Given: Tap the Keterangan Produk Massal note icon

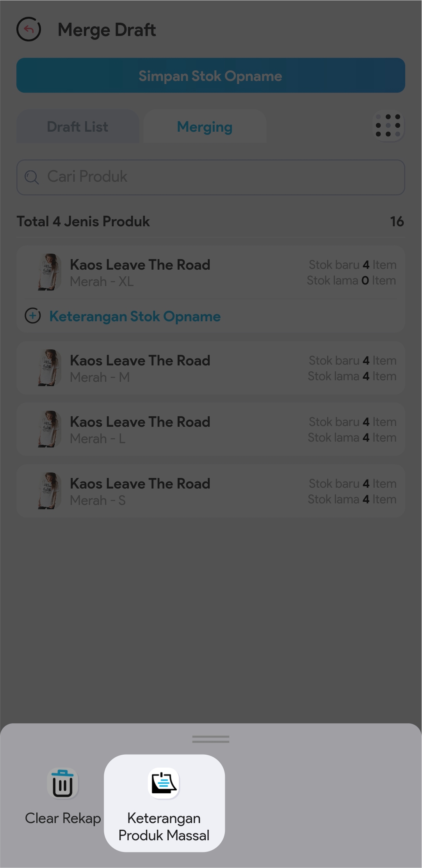Looking at the screenshot, I should [x=164, y=783].
